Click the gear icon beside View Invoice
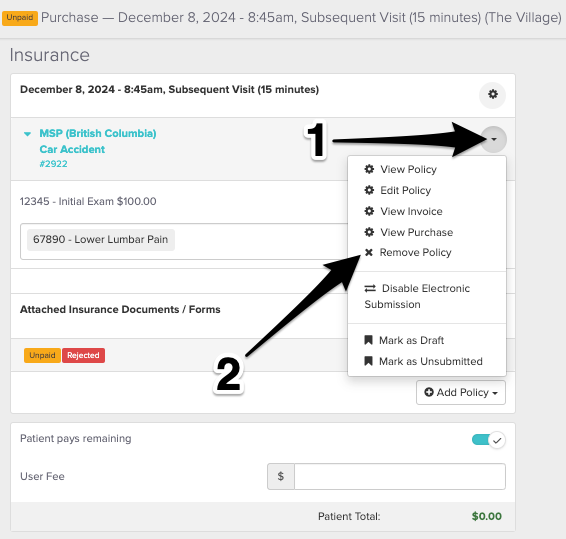 369,211
